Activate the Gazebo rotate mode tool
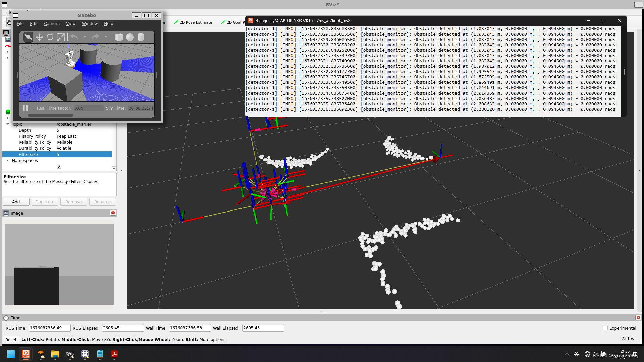644x362 pixels. pos(50,37)
